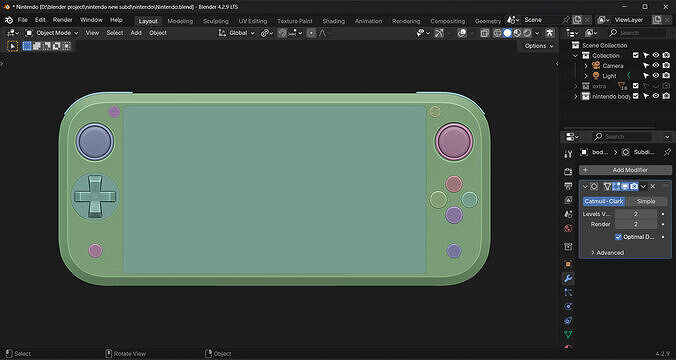Open the Particles properties tab
The height and width of the screenshot is (360, 676).
tap(568, 292)
